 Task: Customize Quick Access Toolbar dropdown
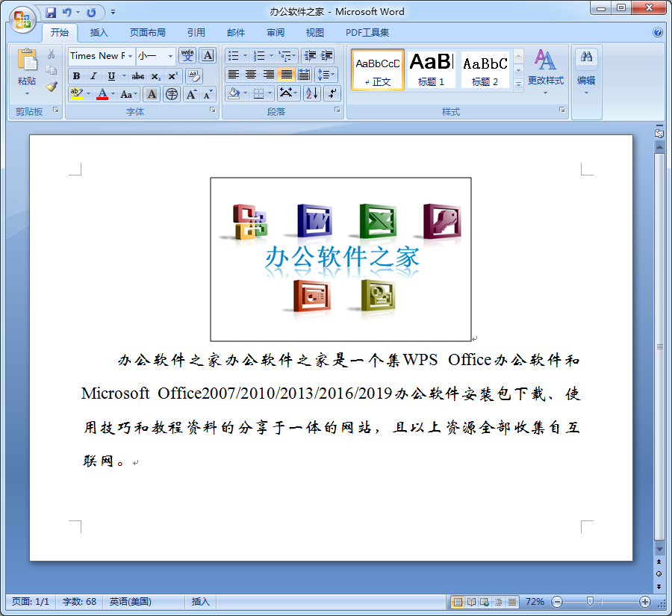pos(113,13)
